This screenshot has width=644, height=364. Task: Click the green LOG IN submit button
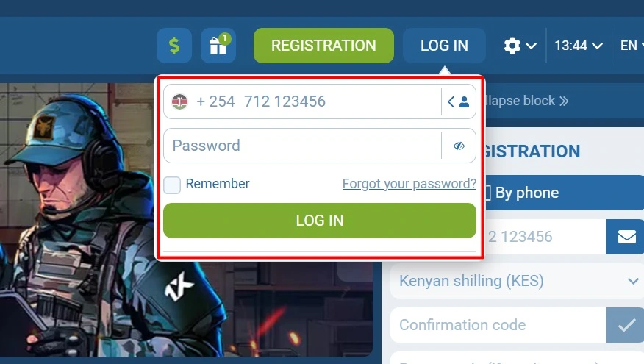pyautogui.click(x=320, y=221)
